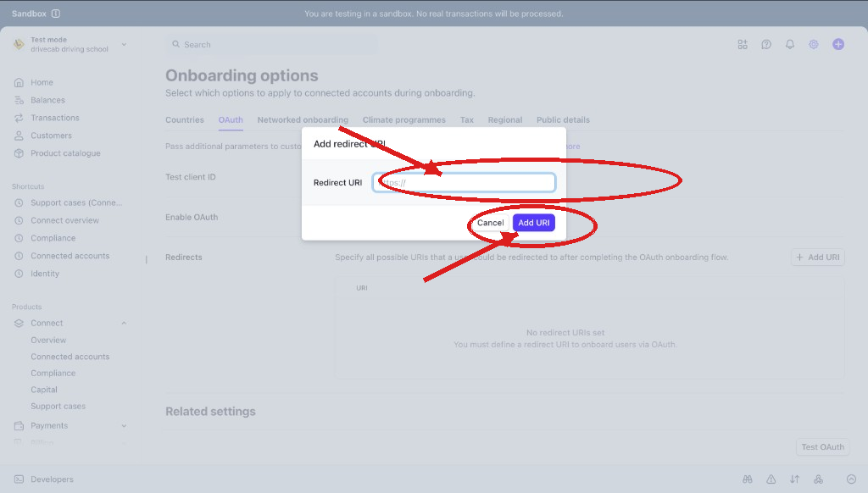This screenshot has width=868, height=493.
Task: Click the sidebar resize handle
Action: point(146,259)
